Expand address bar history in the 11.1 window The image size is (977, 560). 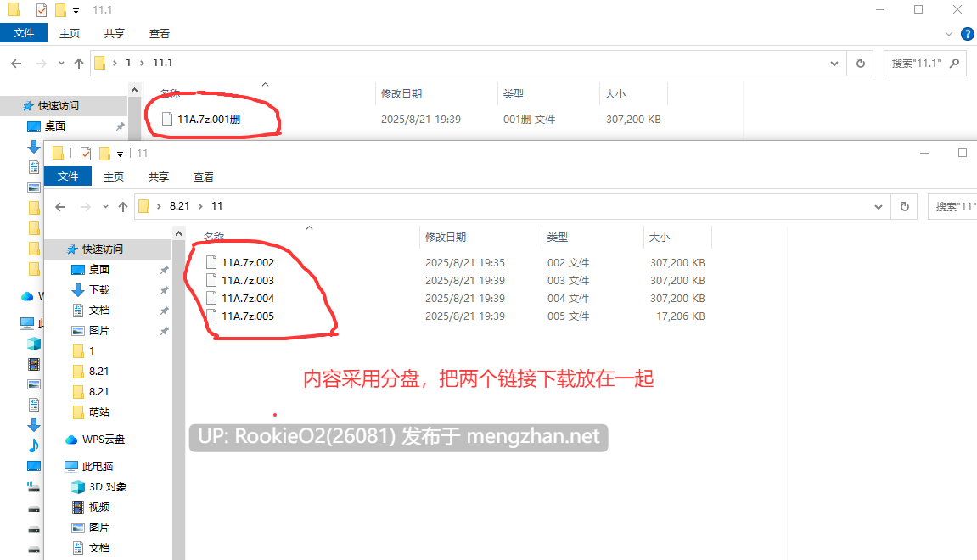pyautogui.click(x=834, y=63)
